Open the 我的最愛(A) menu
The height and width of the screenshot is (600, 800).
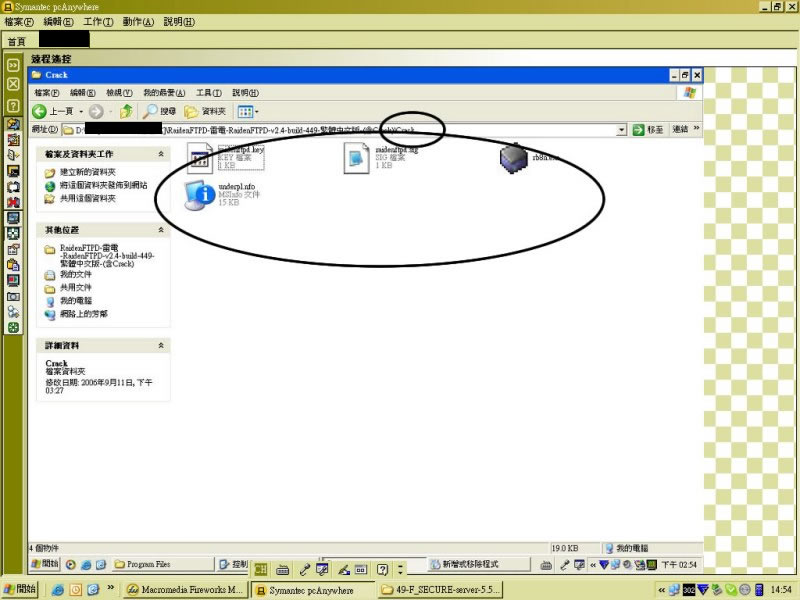[x=164, y=93]
